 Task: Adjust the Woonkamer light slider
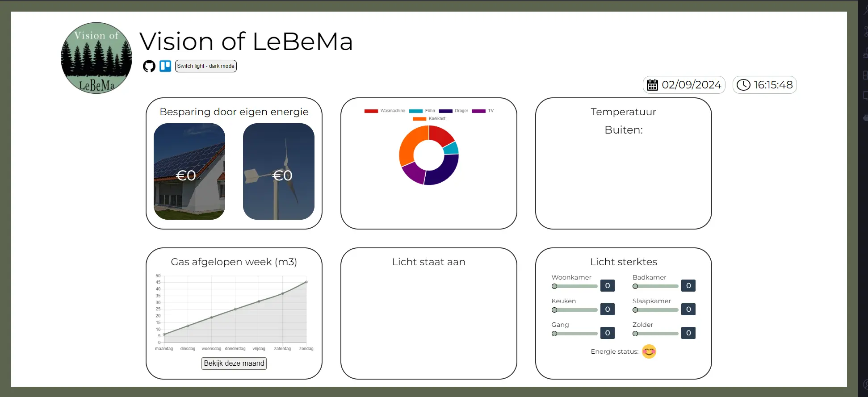tap(574, 286)
